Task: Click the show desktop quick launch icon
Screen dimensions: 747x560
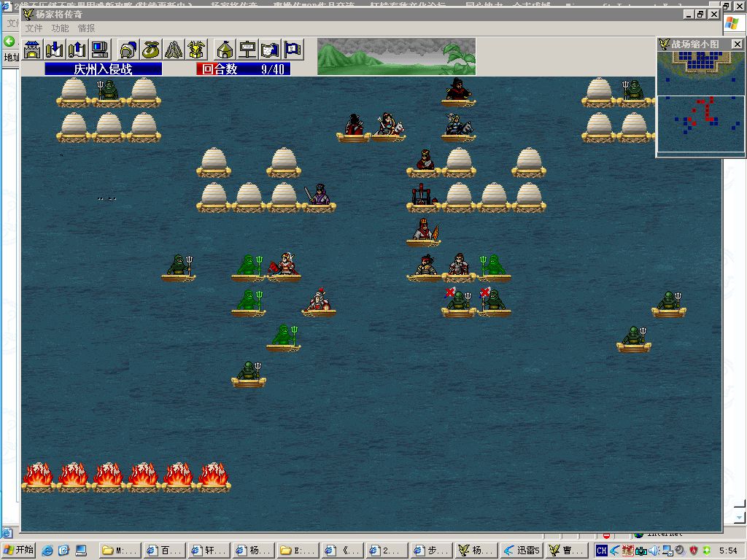Action: pos(80,551)
